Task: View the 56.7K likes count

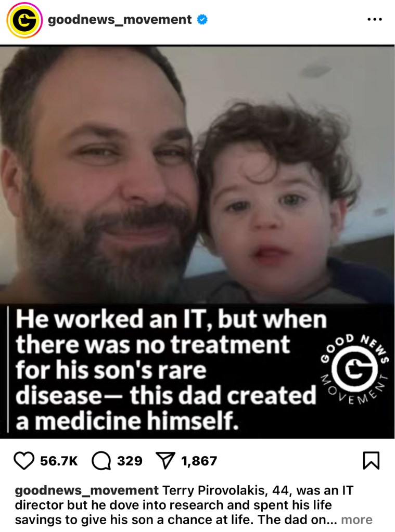Action: [59, 461]
